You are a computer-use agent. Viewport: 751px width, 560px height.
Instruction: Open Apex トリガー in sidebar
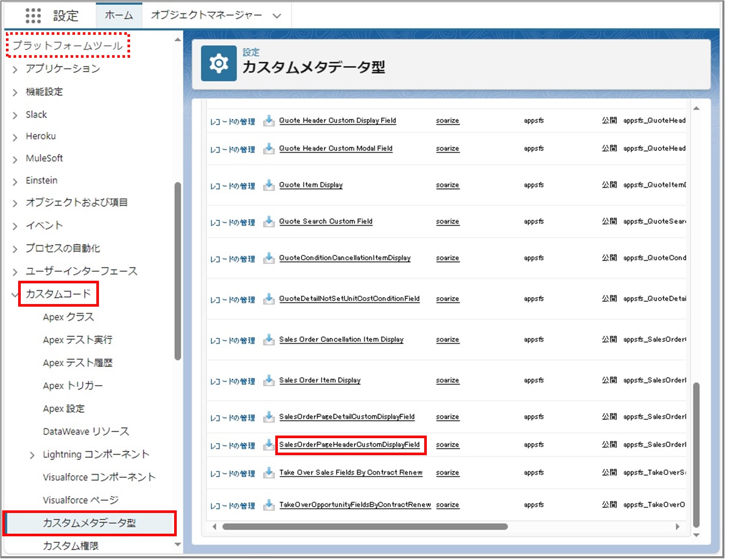tap(73, 386)
